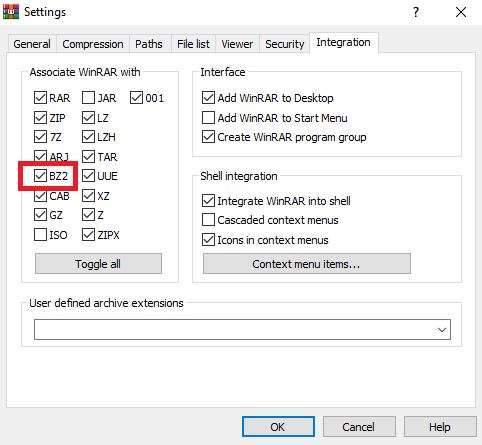The image size is (482, 445).
Task: Uncheck the RAR association checkbox
Action: tap(40, 98)
